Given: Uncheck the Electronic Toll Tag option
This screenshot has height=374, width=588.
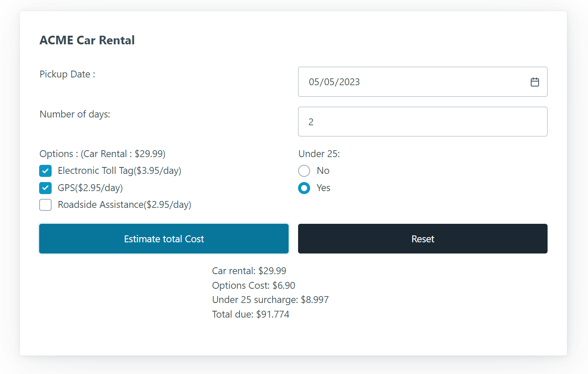Looking at the screenshot, I should pyautogui.click(x=45, y=171).
